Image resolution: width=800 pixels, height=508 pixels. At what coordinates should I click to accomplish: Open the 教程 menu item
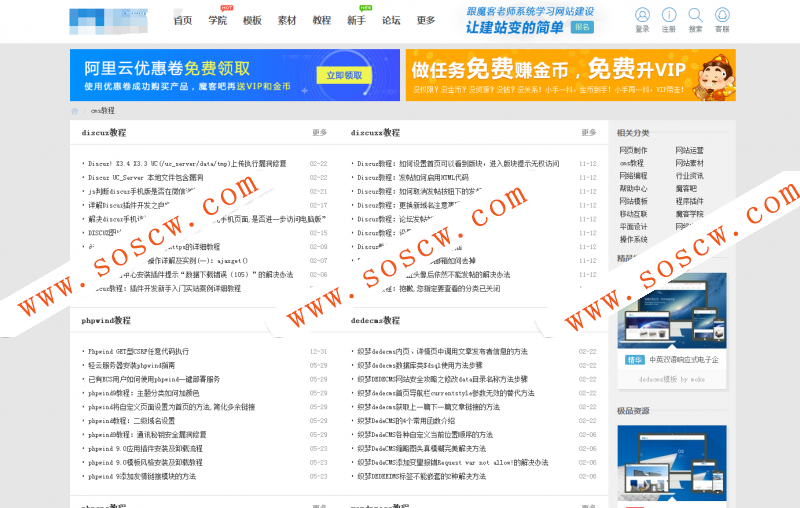tap(321, 20)
